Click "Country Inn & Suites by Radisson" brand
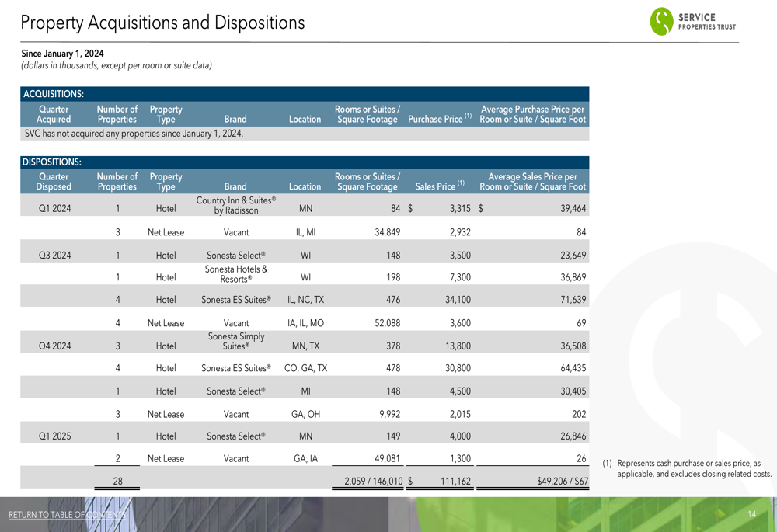This screenshot has height=532, width=777. coord(236,205)
